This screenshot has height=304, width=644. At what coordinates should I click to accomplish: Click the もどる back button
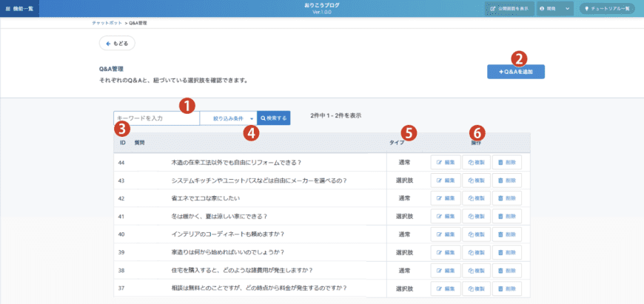pos(117,44)
